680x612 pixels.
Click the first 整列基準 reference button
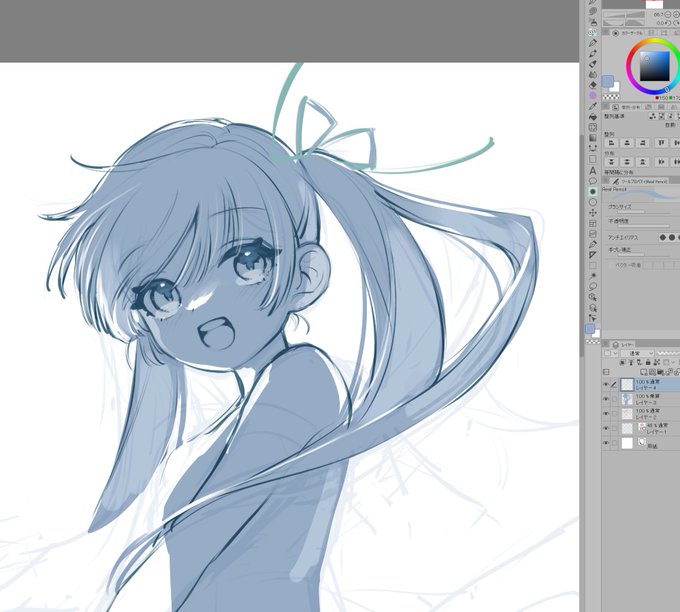click(652, 116)
